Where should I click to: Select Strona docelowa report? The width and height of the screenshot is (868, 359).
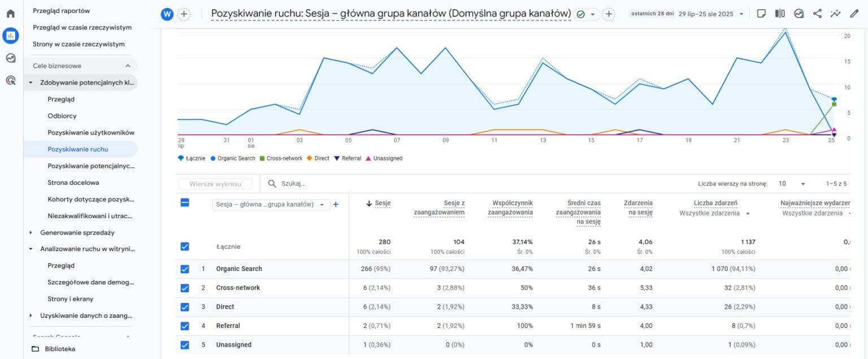[73, 183]
